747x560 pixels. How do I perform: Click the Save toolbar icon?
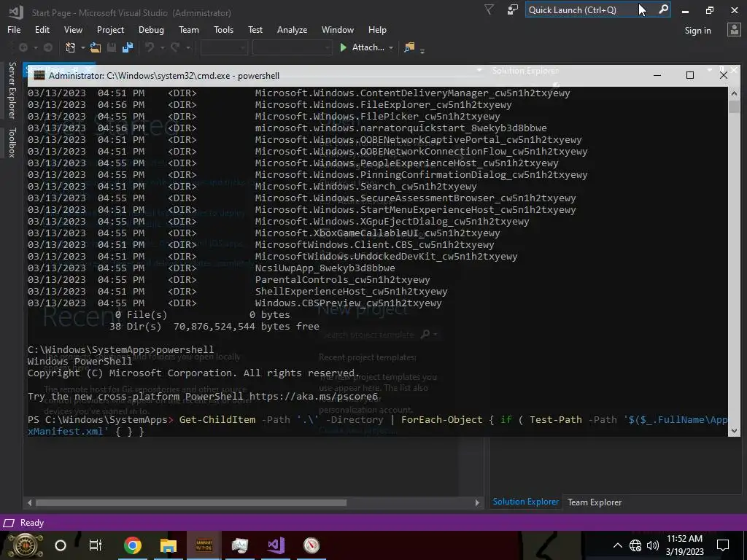112,47
